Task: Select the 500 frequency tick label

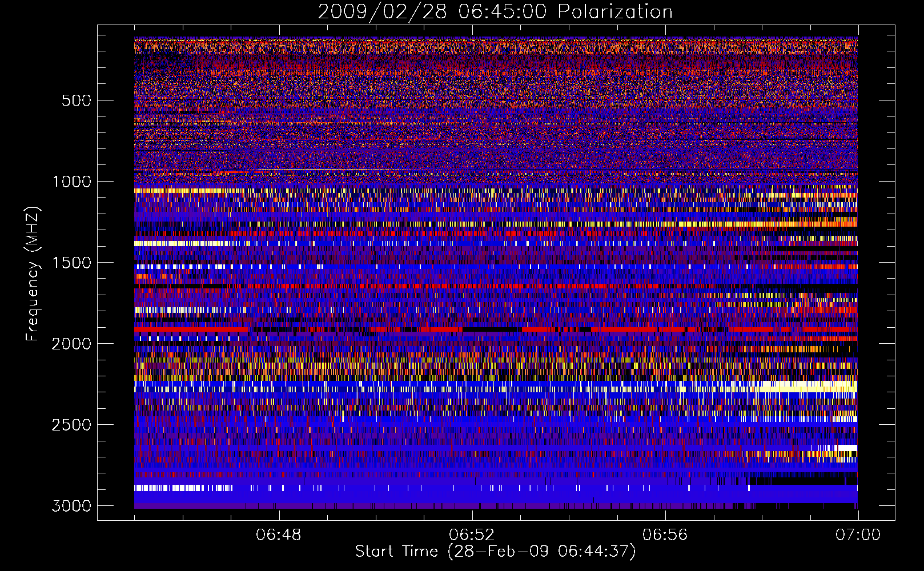Action: click(x=76, y=100)
